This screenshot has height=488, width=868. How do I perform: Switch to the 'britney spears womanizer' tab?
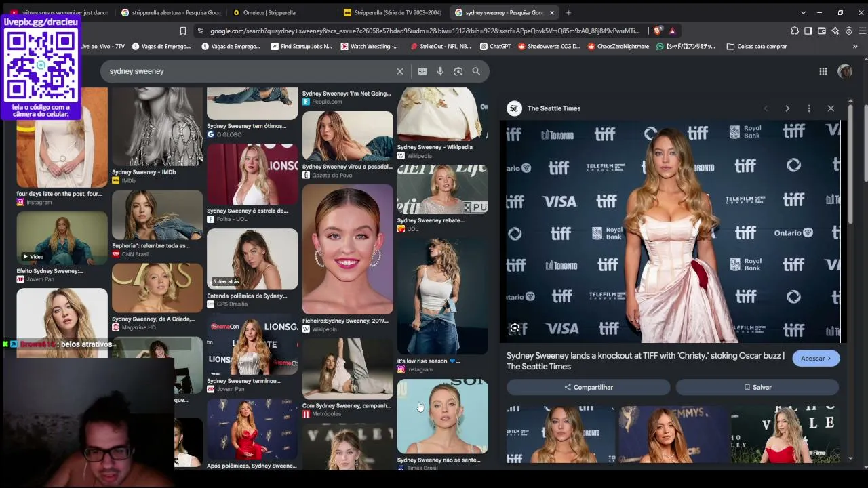pos(60,12)
